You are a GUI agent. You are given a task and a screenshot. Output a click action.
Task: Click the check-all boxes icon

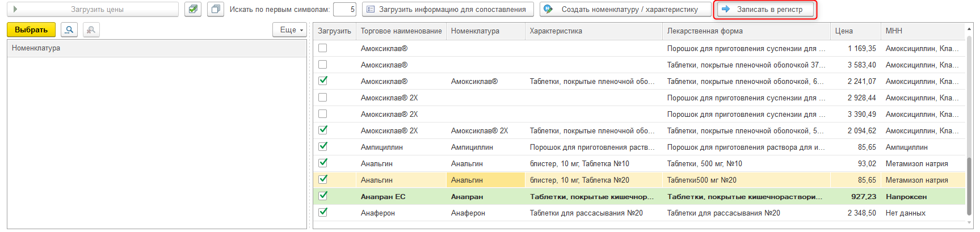pyautogui.click(x=193, y=9)
